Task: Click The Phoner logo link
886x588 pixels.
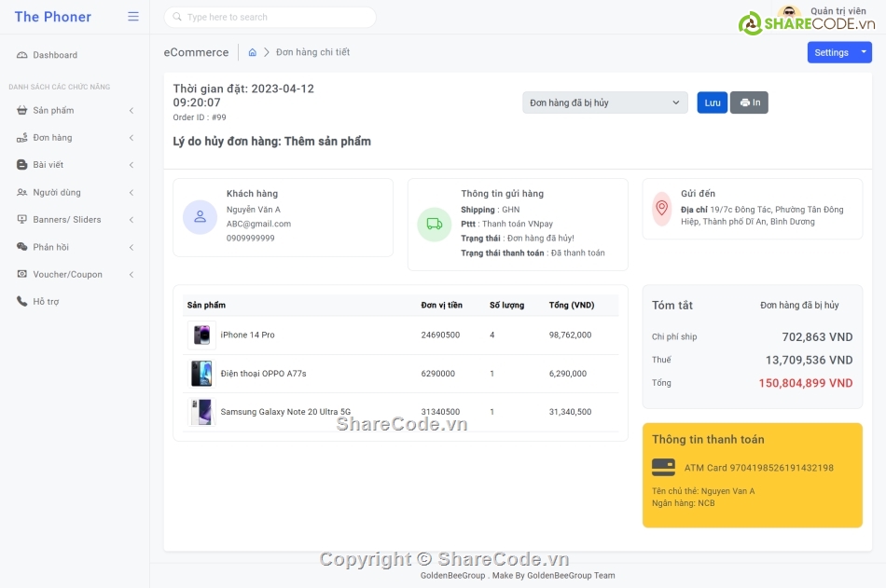Action: coord(52,17)
